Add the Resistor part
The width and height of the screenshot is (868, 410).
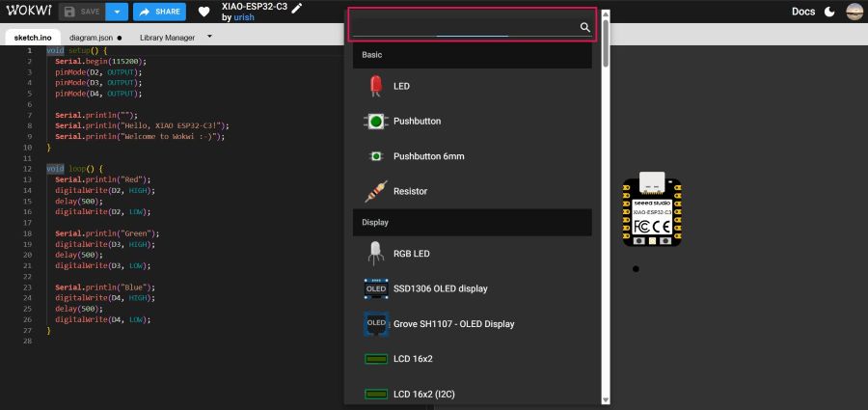[x=473, y=191]
